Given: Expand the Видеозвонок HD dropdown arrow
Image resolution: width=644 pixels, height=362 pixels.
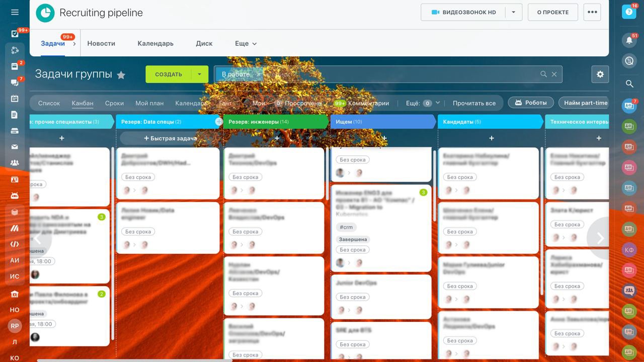Looking at the screenshot, I should tap(513, 13).
